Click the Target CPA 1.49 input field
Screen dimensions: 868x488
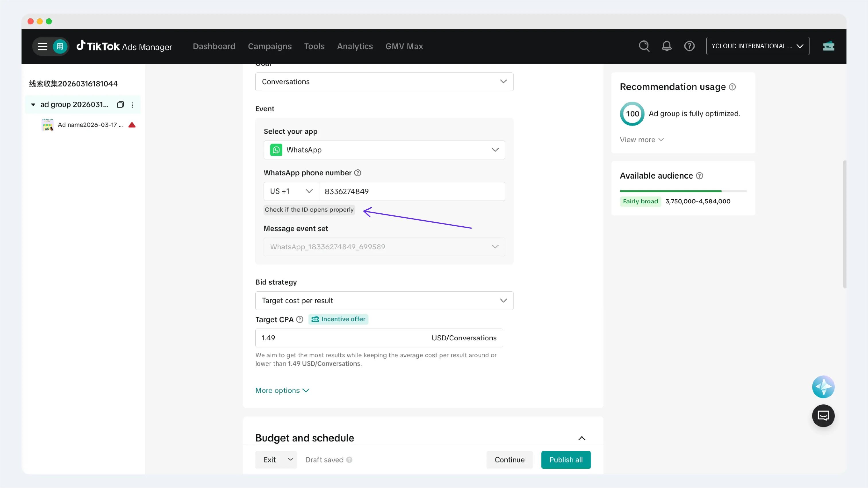point(379,337)
